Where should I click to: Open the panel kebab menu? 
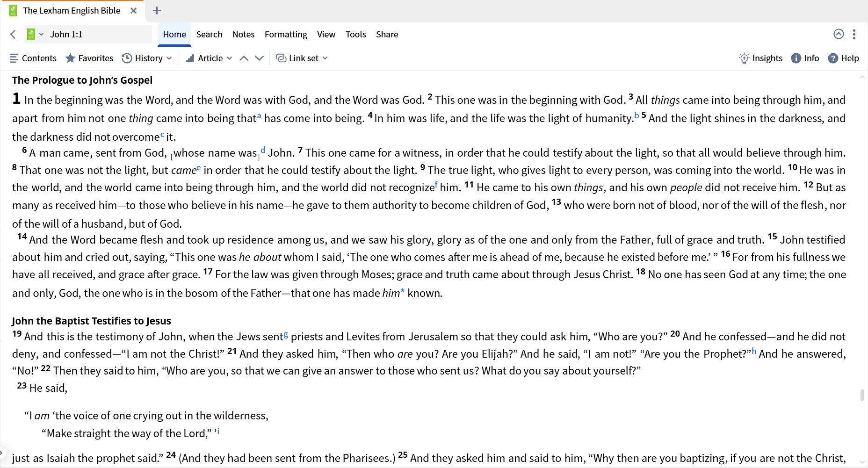pyautogui.click(x=854, y=34)
